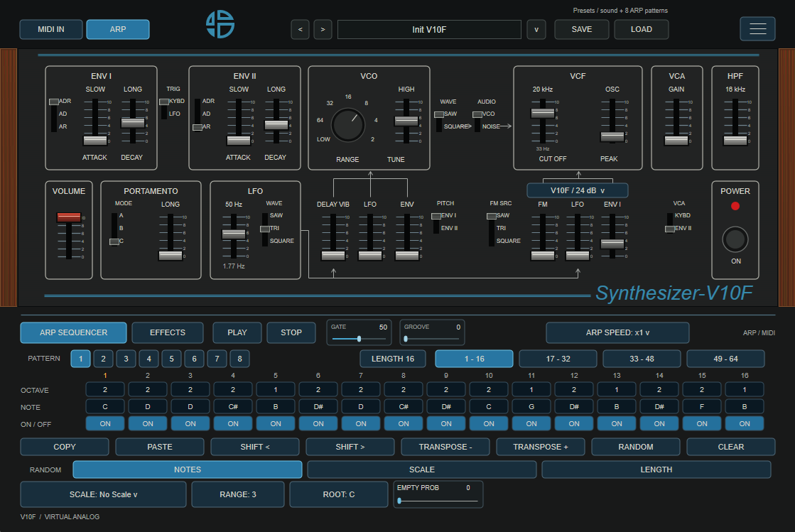Set LFO wave switch to TRI
The image size is (795, 532).
click(x=274, y=229)
